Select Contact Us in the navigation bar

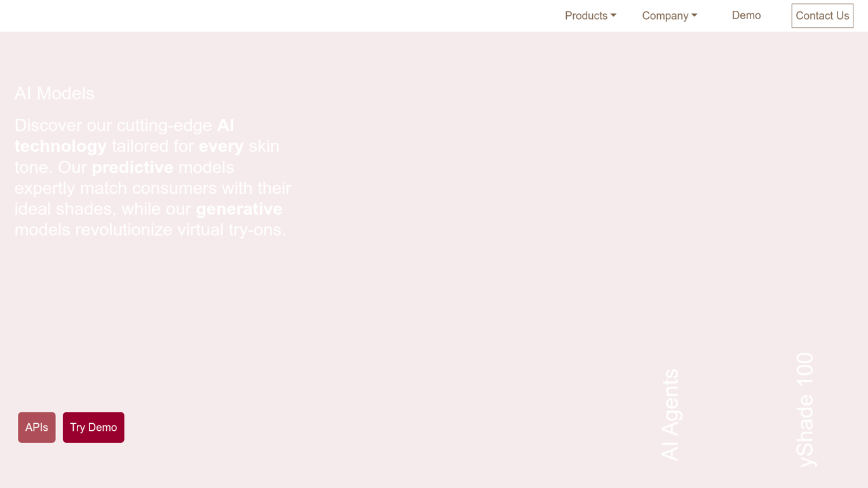tap(822, 15)
